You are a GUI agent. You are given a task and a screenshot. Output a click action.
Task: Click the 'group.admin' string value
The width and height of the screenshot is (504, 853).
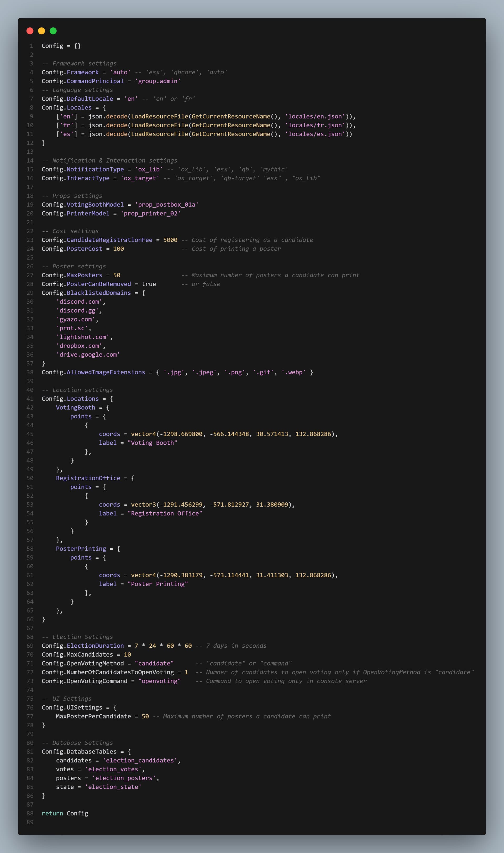click(x=157, y=81)
